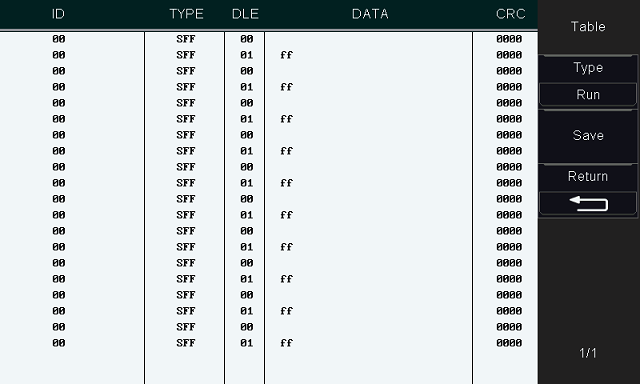
Task: Click the TYPE column header
Action: click(x=186, y=14)
